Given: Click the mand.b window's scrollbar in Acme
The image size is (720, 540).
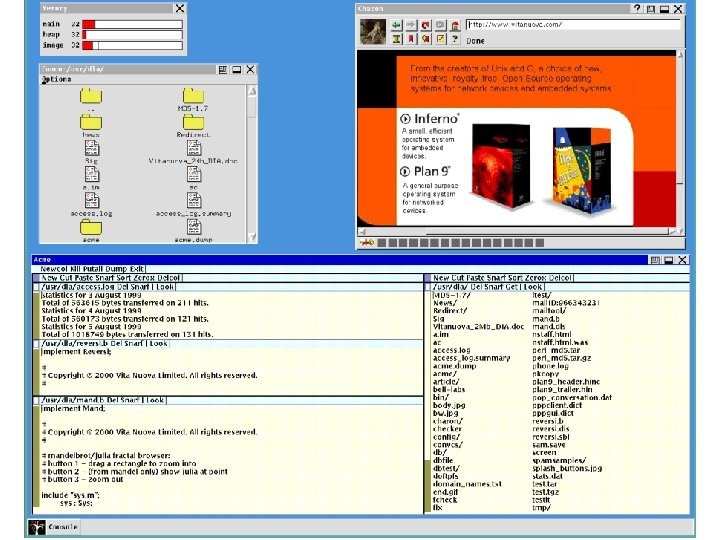Looking at the screenshot, I should (x=36, y=458).
